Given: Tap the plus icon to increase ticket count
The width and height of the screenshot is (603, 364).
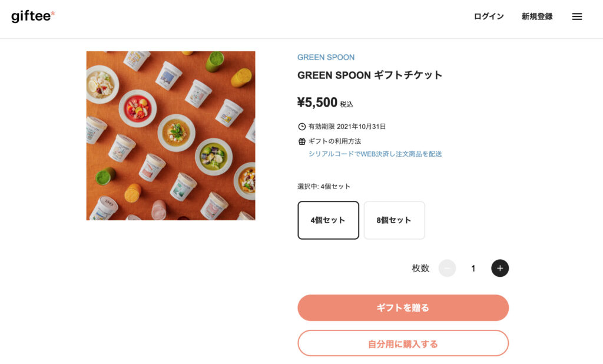Looking at the screenshot, I should point(499,268).
